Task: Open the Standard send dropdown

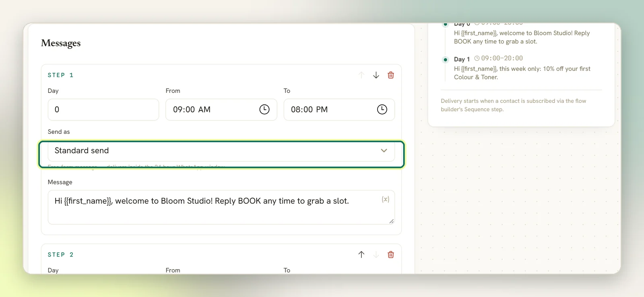Action: coord(221,151)
